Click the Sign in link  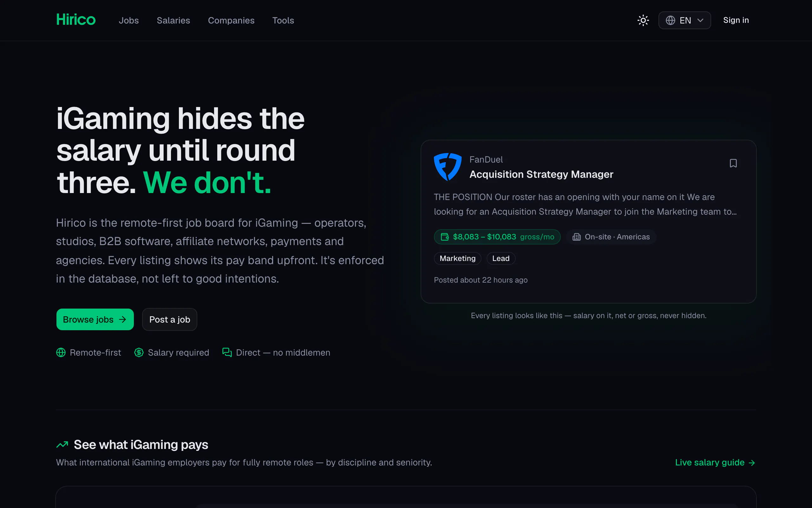point(736,20)
